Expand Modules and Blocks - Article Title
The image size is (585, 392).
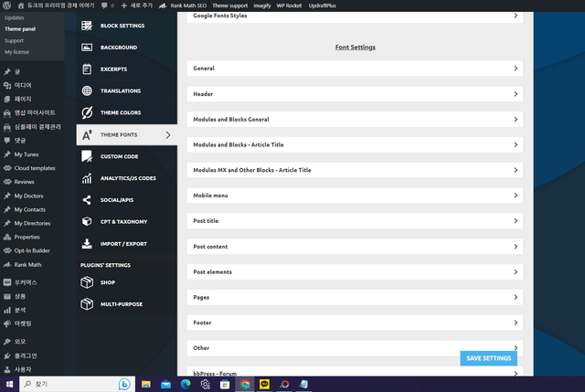(x=355, y=144)
